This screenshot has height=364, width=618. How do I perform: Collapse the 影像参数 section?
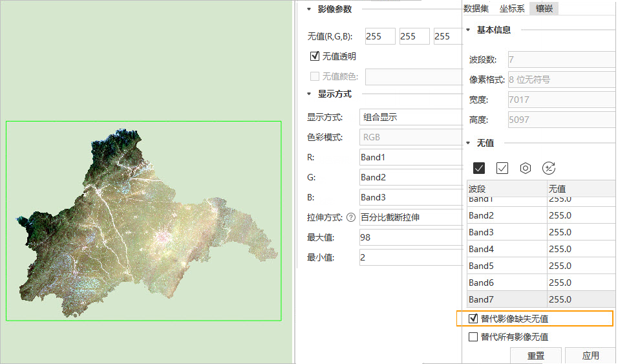coord(309,9)
